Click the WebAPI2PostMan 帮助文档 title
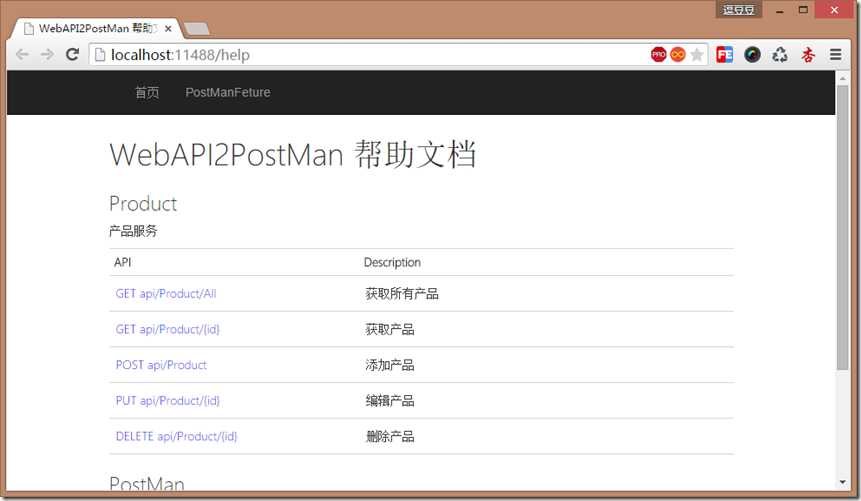Viewport: 861px width, 501px height. click(x=293, y=154)
